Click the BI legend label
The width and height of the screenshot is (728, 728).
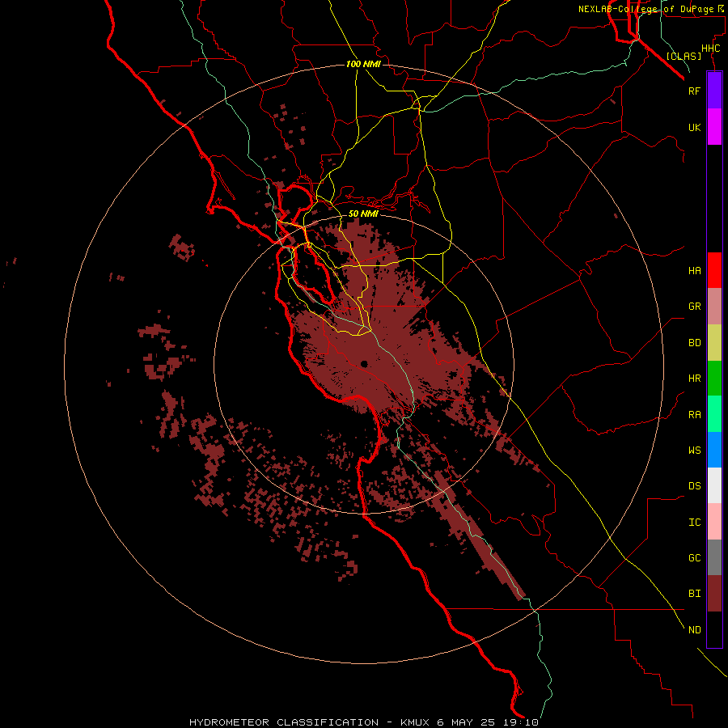coord(694,594)
